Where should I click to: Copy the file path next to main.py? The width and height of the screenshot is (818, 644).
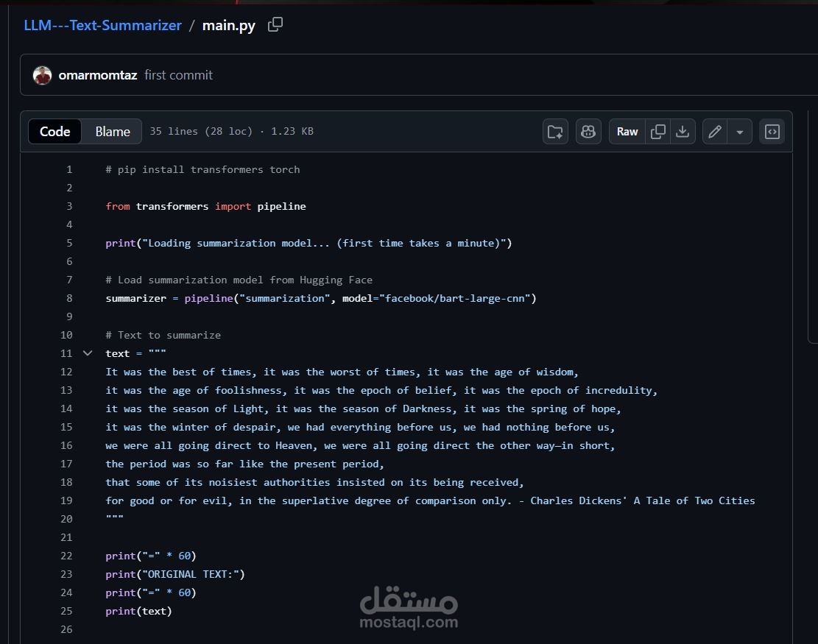(275, 24)
